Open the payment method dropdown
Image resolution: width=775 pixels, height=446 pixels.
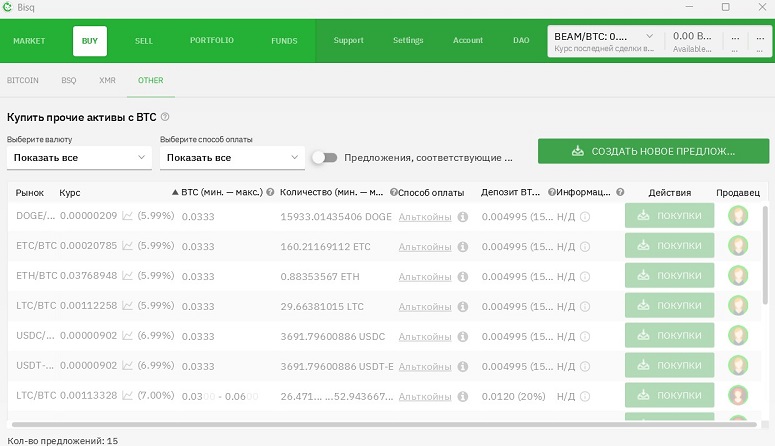232,158
